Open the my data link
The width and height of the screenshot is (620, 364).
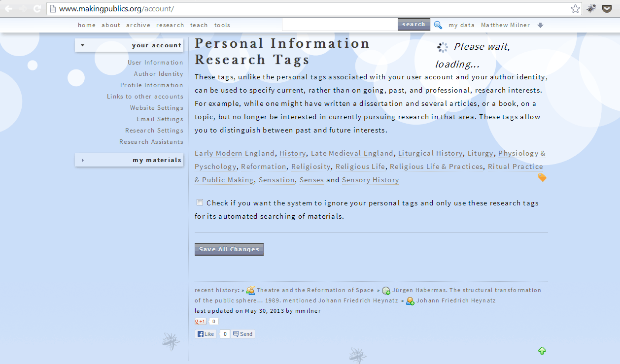pyautogui.click(x=461, y=25)
